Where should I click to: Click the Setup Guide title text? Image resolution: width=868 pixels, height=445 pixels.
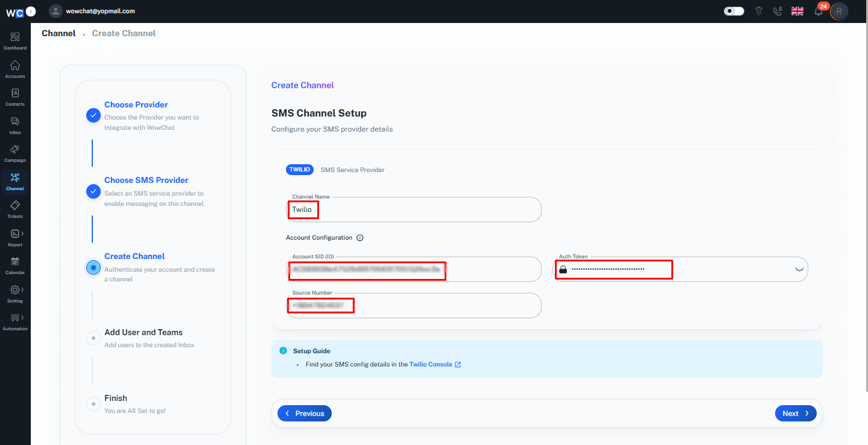point(312,351)
